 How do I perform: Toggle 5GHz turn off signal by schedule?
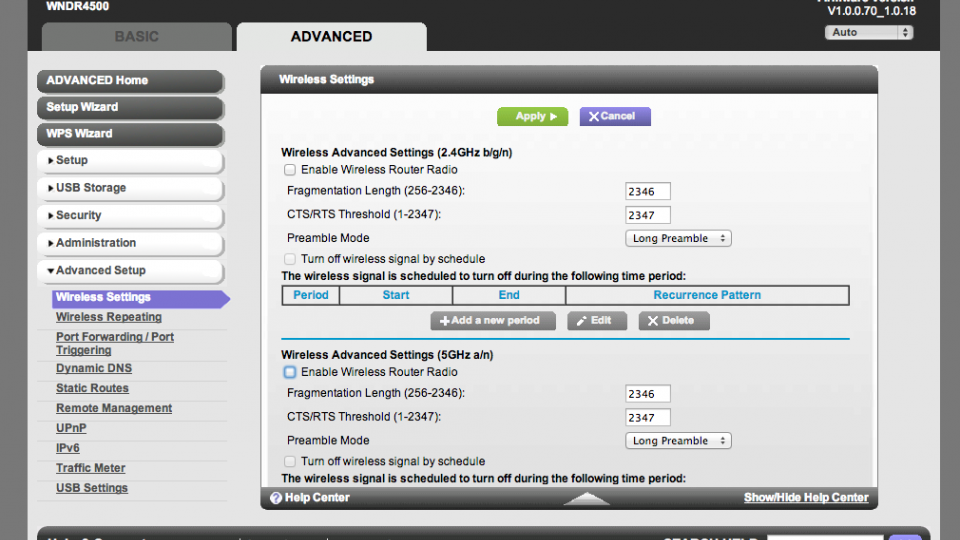[x=290, y=462]
